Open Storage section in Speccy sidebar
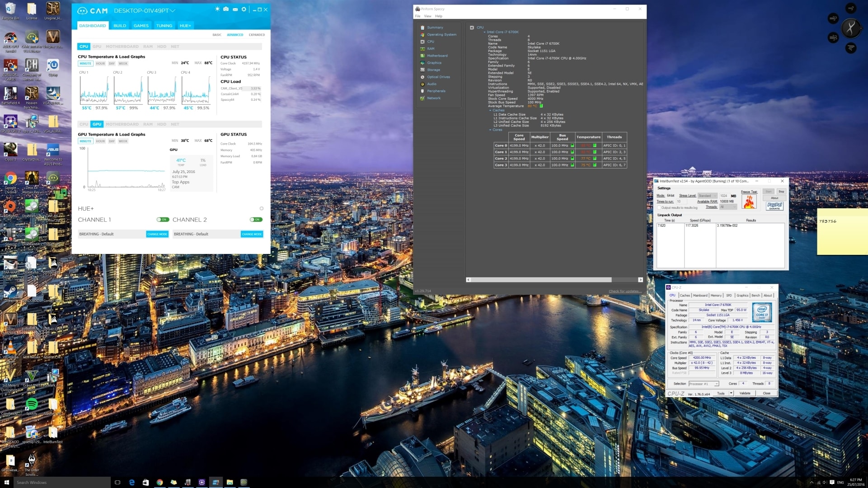868x488 pixels. [x=430, y=70]
